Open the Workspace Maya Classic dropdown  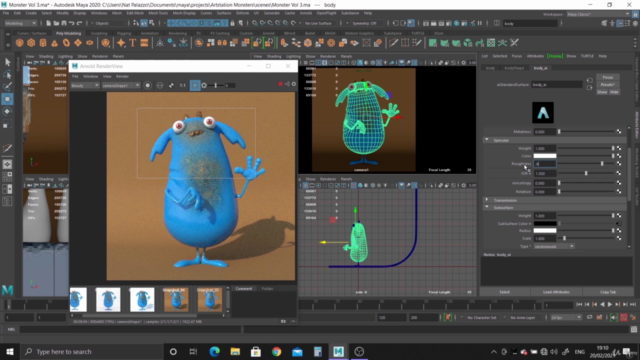coord(598,14)
